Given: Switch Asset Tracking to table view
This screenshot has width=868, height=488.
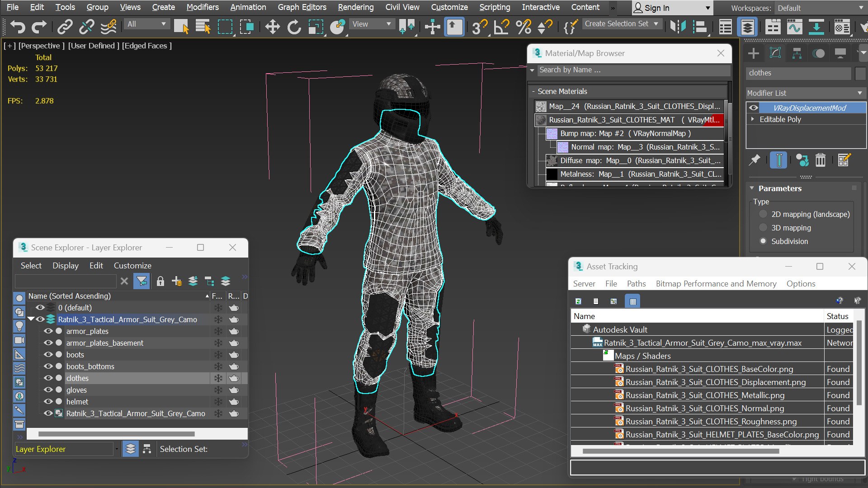Looking at the screenshot, I should tap(633, 301).
